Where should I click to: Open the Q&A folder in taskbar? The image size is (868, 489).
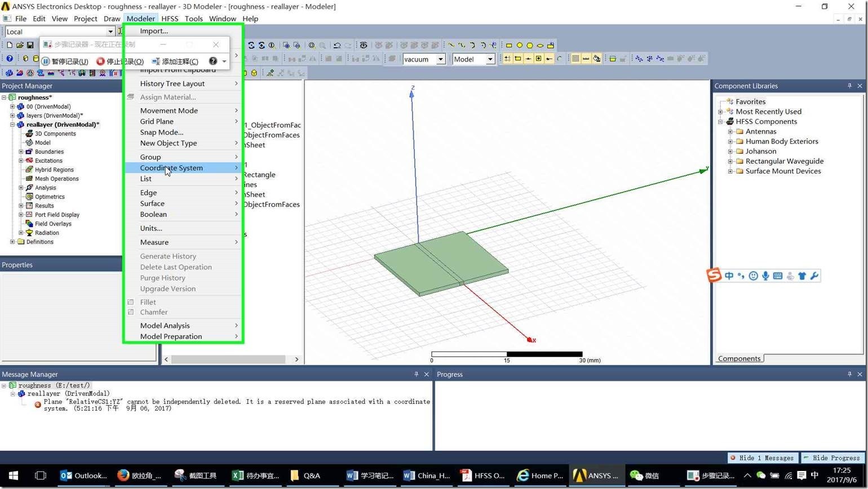pos(305,475)
